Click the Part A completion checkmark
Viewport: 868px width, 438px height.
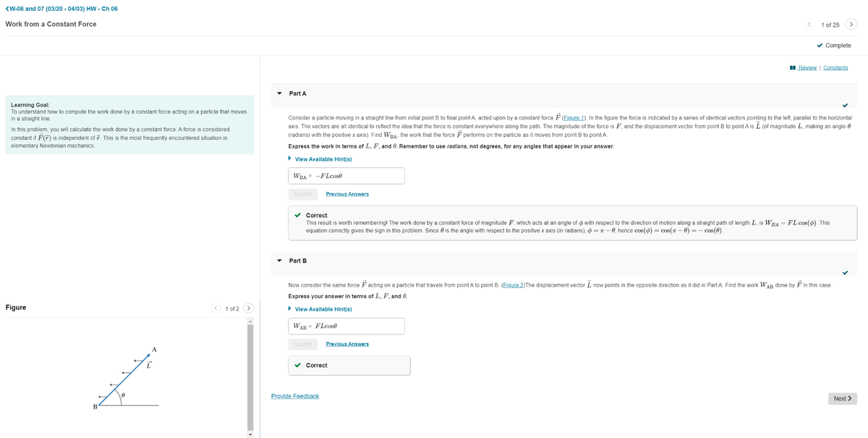pos(844,104)
